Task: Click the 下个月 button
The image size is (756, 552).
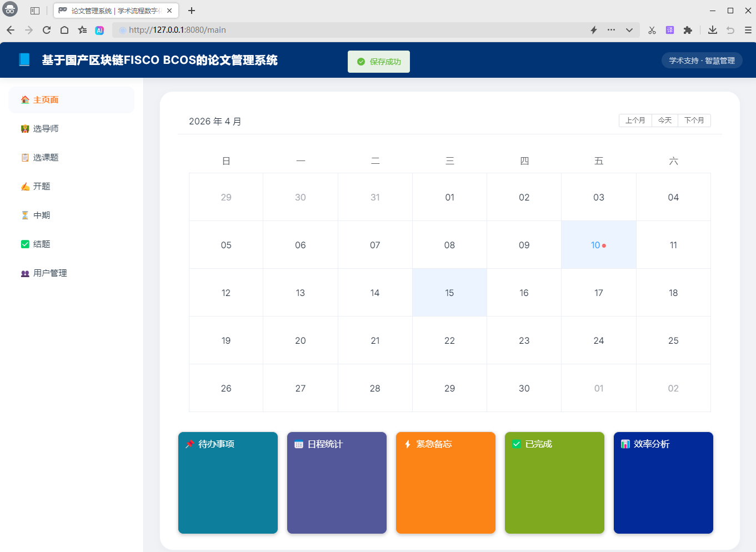Action: [x=694, y=121]
